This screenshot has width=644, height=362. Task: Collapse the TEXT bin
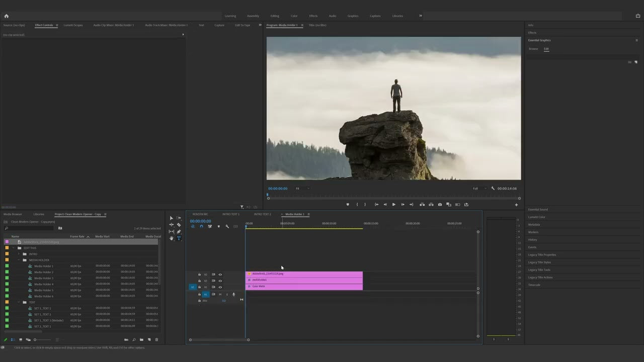point(19,302)
